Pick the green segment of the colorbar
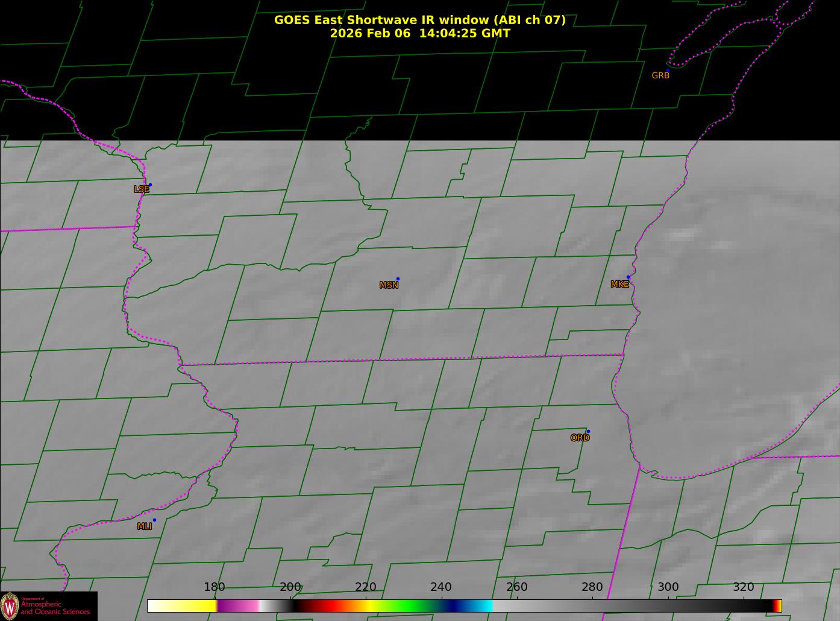 point(410,606)
